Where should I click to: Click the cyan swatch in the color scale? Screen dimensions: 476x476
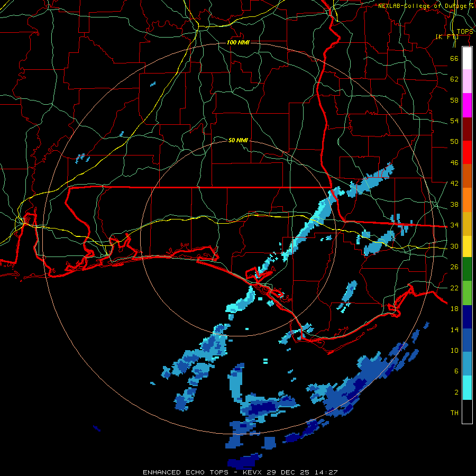(x=467, y=387)
